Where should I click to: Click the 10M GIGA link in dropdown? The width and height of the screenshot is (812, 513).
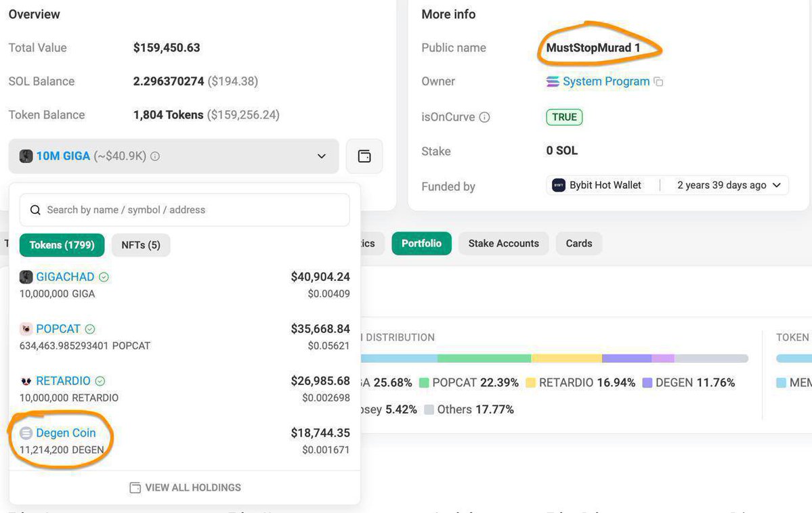(63, 156)
